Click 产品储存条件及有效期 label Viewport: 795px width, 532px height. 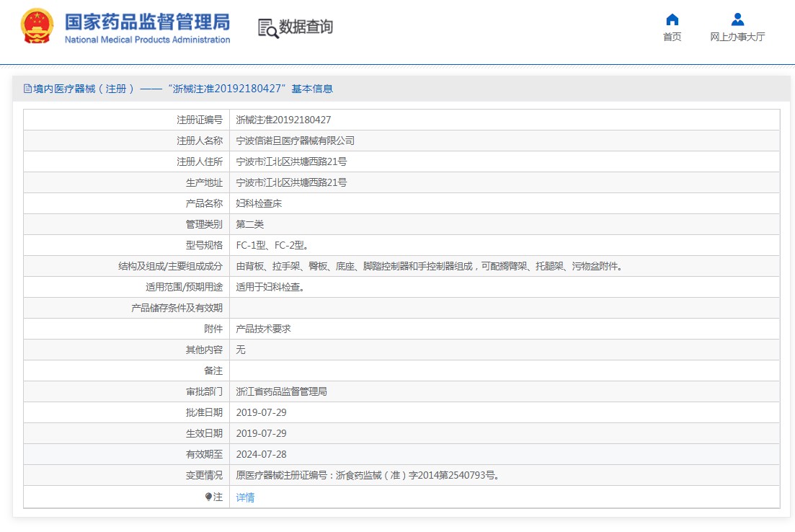pos(177,308)
